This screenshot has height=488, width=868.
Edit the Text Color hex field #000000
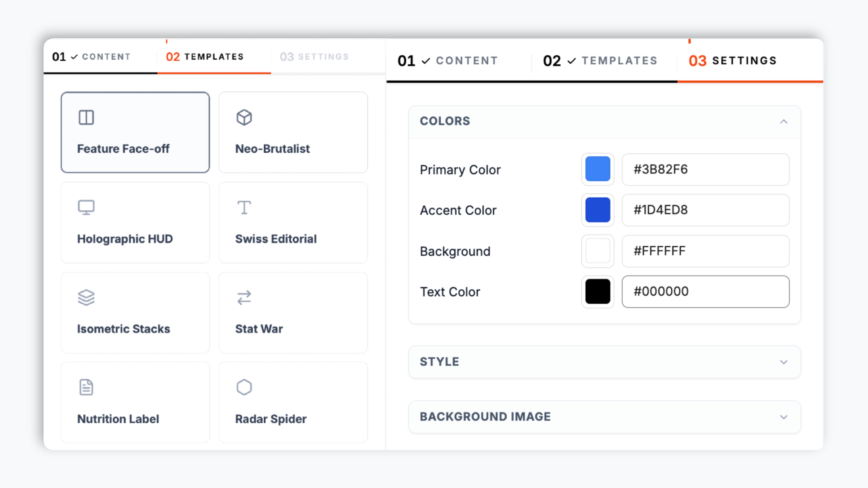(705, 292)
